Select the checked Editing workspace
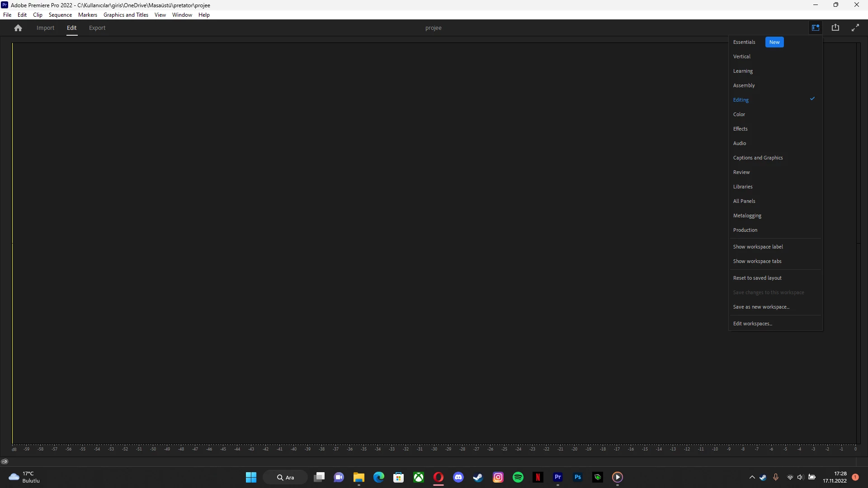The image size is (868, 488). 741,100
